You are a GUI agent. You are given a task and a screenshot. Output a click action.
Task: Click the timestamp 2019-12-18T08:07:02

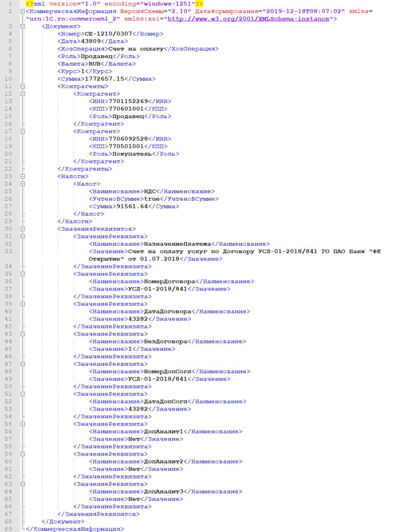coord(303,11)
